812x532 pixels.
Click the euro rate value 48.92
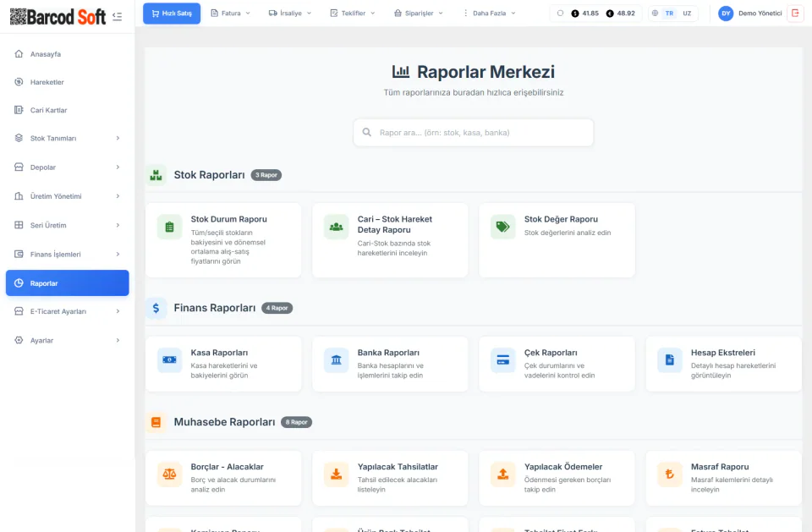tap(626, 14)
